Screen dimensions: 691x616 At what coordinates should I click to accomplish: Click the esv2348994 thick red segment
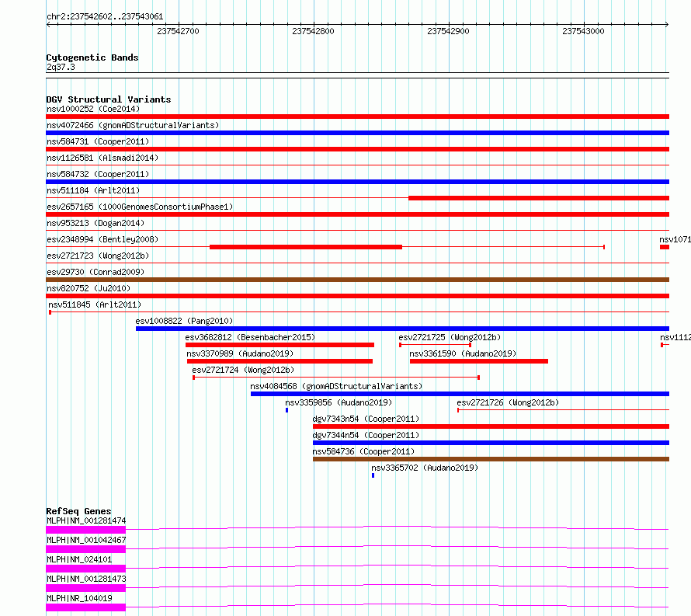click(306, 247)
